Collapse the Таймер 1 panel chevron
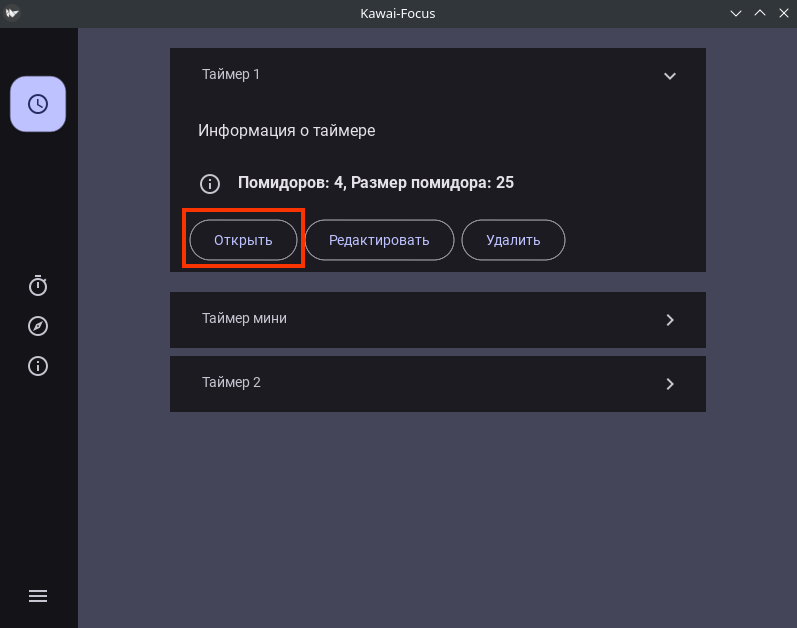 coord(670,75)
